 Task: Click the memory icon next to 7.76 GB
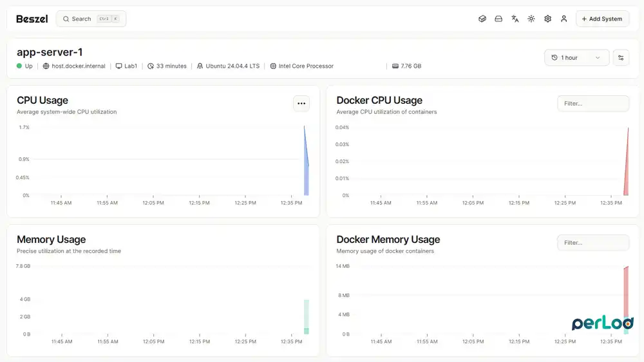(395, 66)
